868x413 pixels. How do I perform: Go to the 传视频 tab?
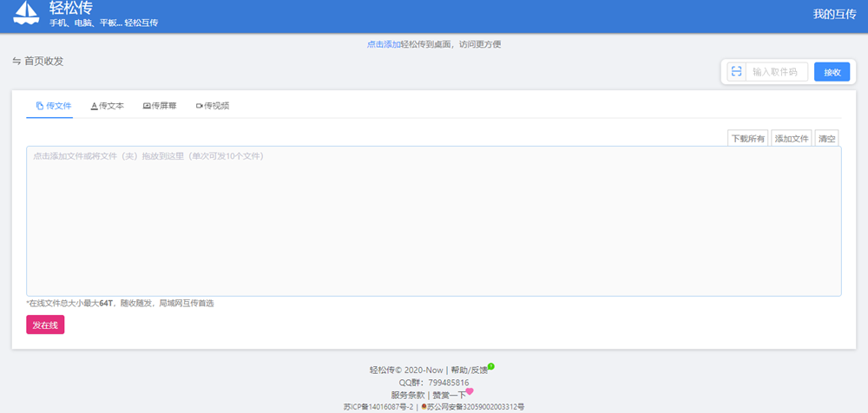[213, 106]
